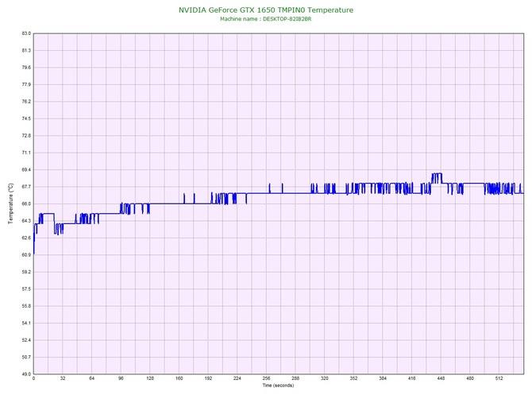This screenshot has height=399, width=532.
Task: Click the 71.1 temperature axis tick label
Action: [26, 153]
